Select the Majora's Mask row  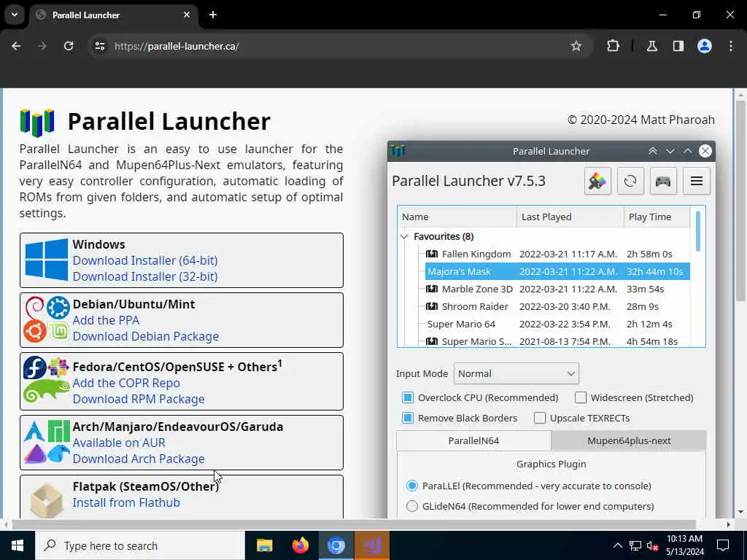point(557,271)
